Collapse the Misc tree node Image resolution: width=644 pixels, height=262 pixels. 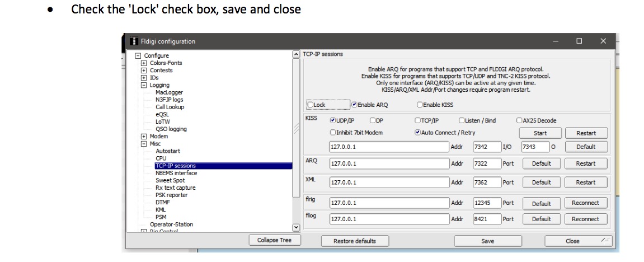coord(144,144)
